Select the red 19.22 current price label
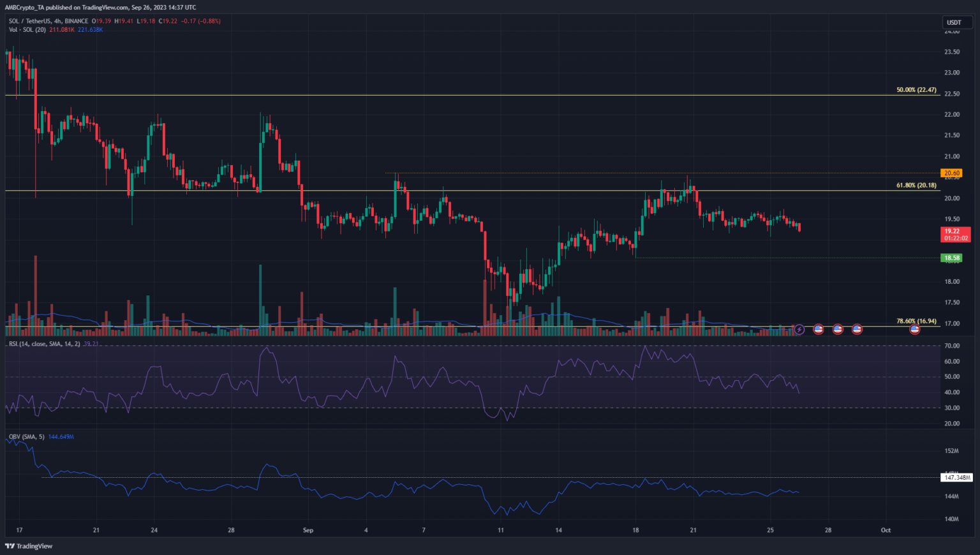Image resolution: width=980 pixels, height=555 pixels. tap(955, 234)
